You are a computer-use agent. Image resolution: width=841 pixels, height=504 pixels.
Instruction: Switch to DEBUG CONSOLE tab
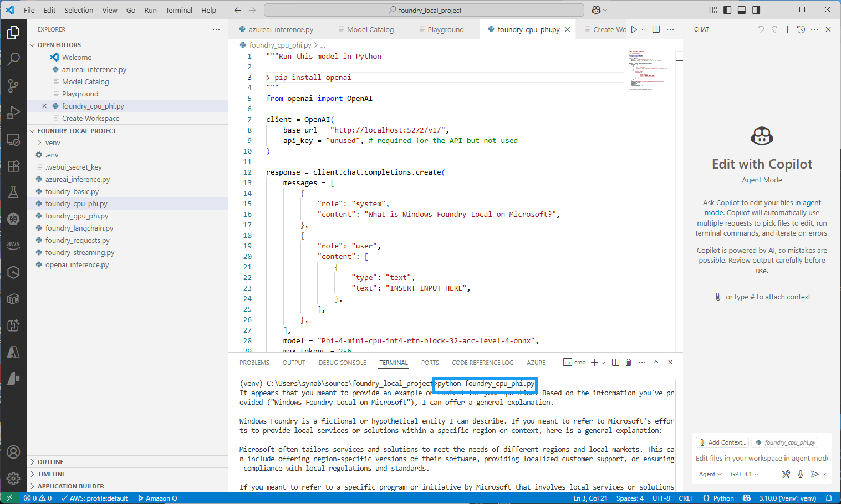(342, 363)
